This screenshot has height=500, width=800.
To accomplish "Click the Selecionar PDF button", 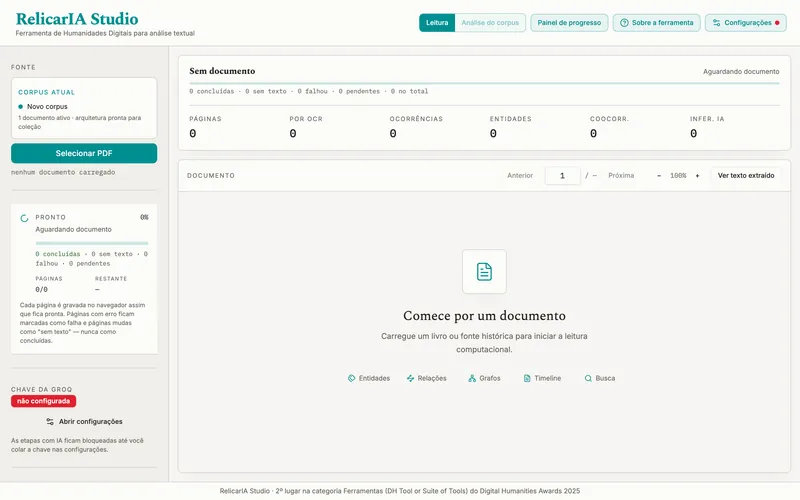I will [x=84, y=153].
